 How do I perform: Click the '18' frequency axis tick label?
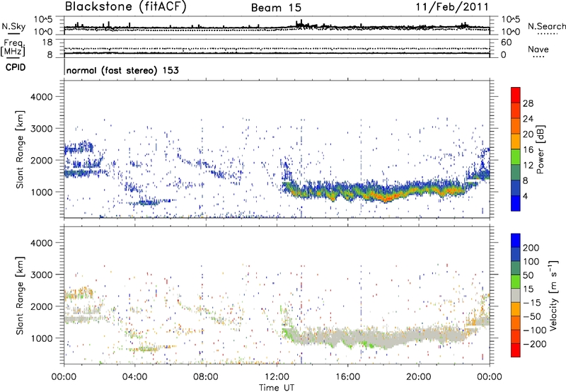47,42
